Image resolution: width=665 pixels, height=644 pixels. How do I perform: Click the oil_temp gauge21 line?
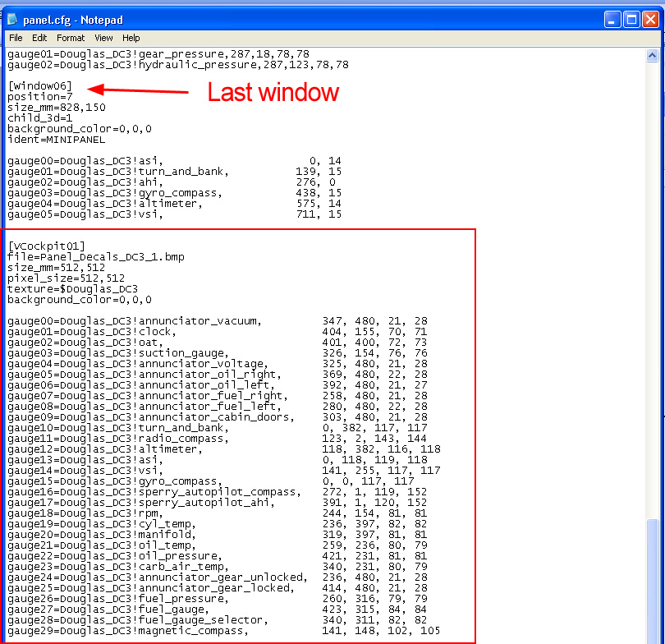[217, 545]
